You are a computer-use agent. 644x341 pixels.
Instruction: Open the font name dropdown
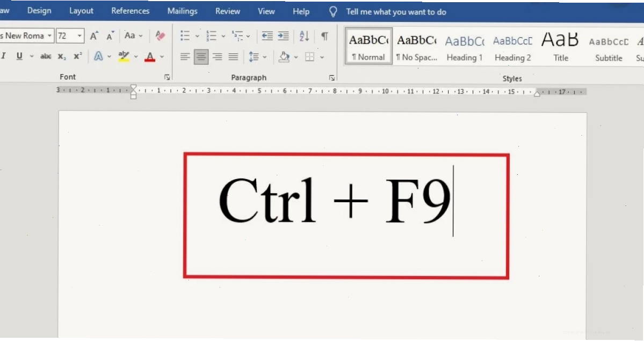click(x=49, y=36)
